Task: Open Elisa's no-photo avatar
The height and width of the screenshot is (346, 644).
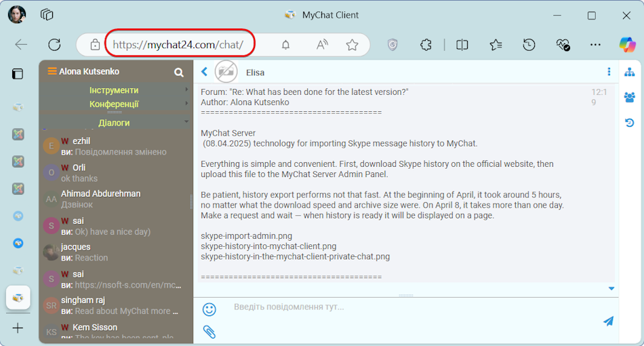Action: (x=226, y=71)
